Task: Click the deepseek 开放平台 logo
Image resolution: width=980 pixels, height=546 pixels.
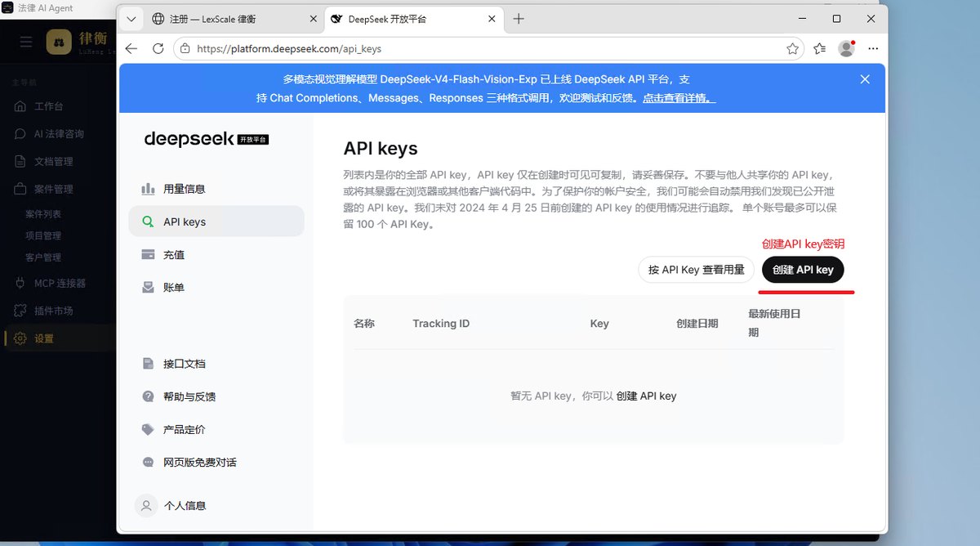Action: (207, 139)
